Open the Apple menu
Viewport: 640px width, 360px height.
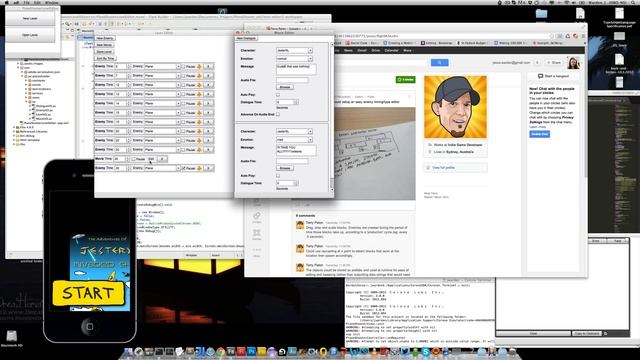point(6,2)
